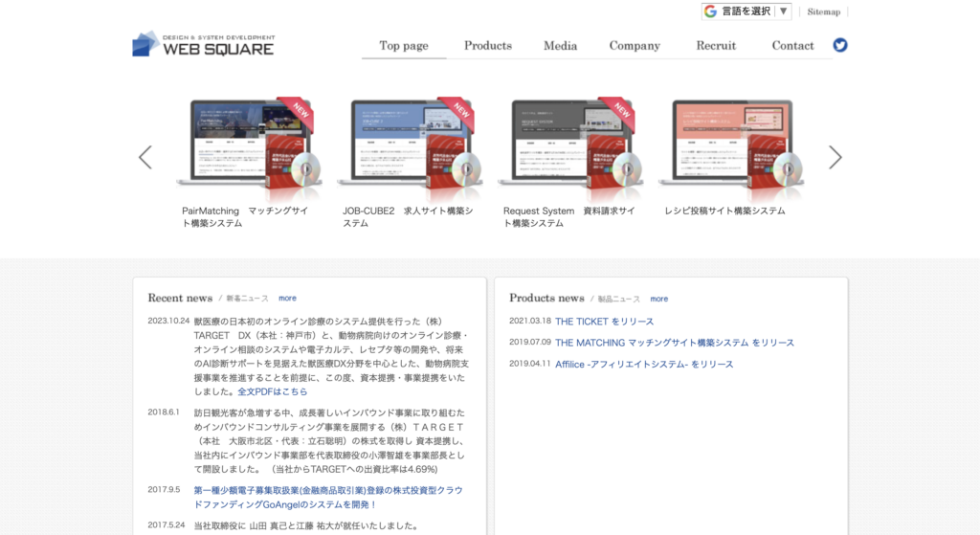This screenshot has height=535, width=980.
Task: Click the Web Square logo
Action: point(203,44)
